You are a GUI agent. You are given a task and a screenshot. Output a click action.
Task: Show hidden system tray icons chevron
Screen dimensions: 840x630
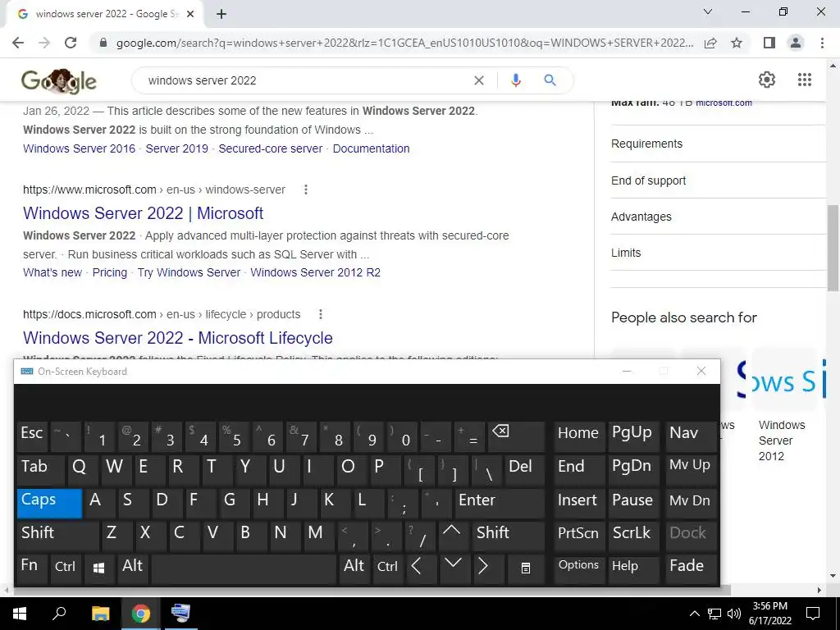click(x=694, y=614)
